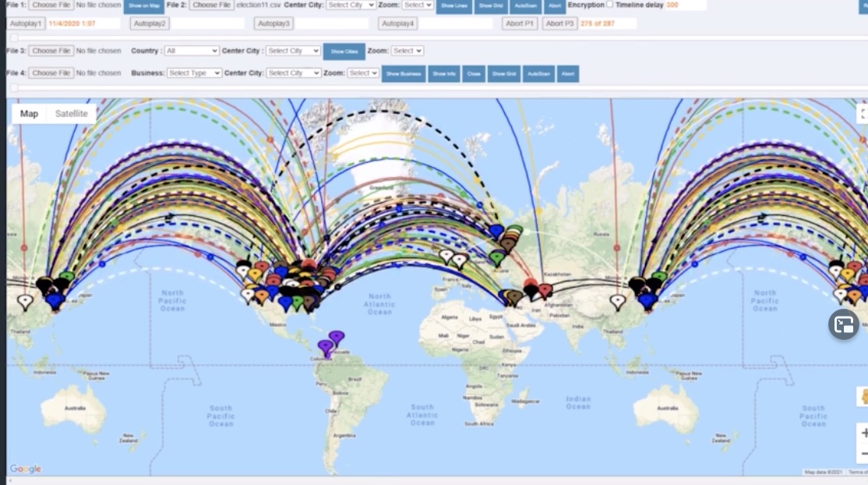Click the blue marker over Scandinavia

(x=496, y=230)
